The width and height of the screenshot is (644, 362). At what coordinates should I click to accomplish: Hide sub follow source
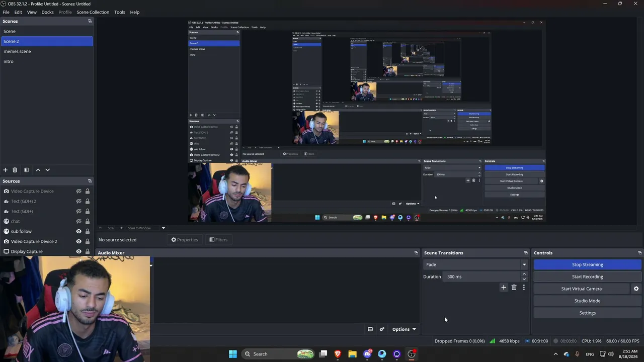78,231
